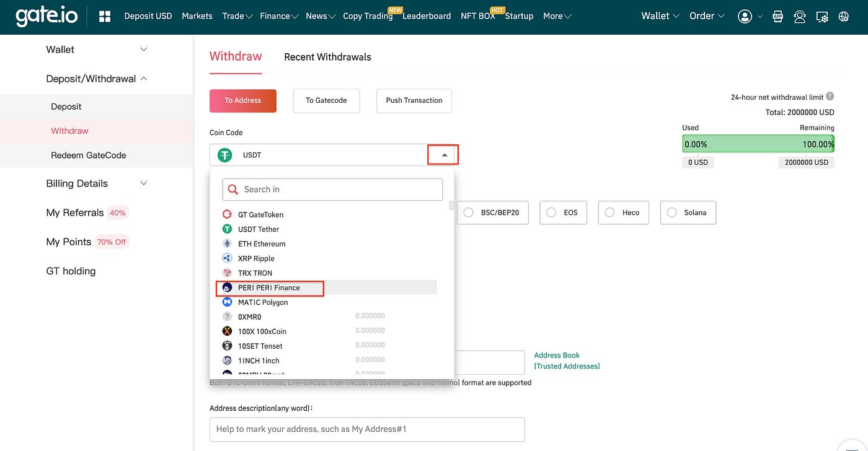Click the To Gatecode button

pos(326,100)
